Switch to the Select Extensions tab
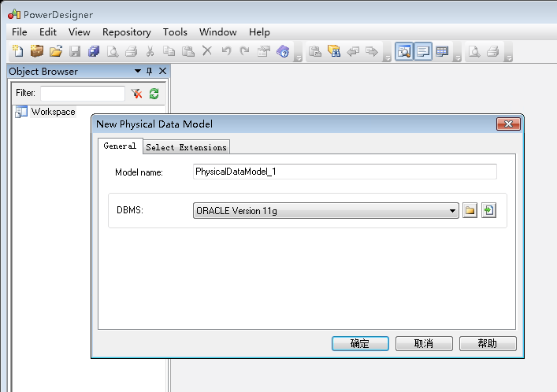 click(x=186, y=147)
